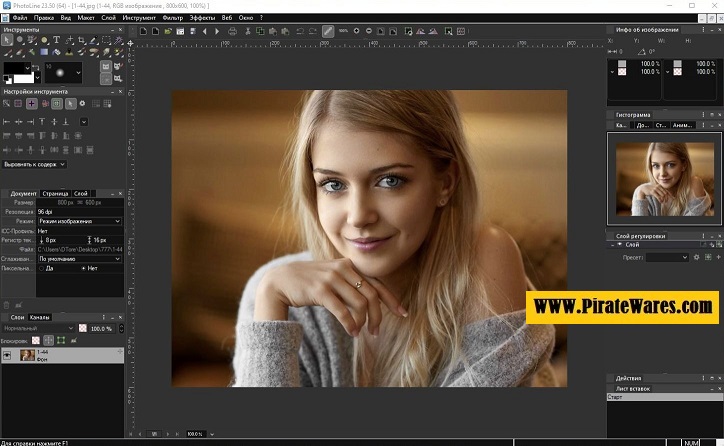Screen dimensions: 724x446
Task: Open the Страница tab in document panel
Action: click(x=55, y=193)
